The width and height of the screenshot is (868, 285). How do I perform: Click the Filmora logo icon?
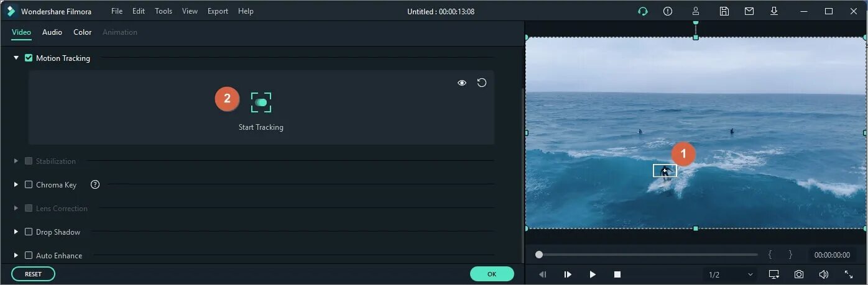11,11
